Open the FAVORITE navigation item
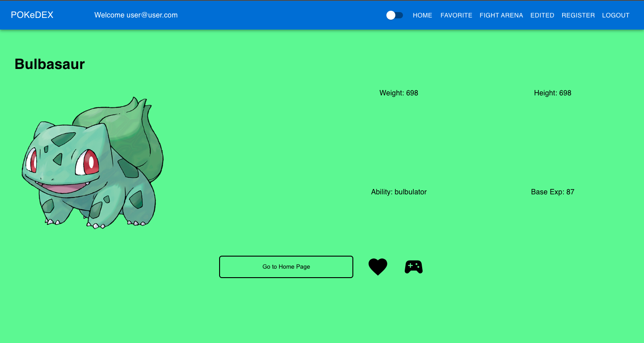Viewport: 644px width, 343px height. click(x=456, y=15)
